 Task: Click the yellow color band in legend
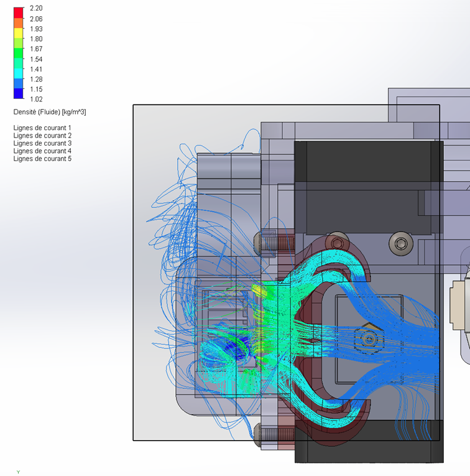pyautogui.click(x=19, y=33)
